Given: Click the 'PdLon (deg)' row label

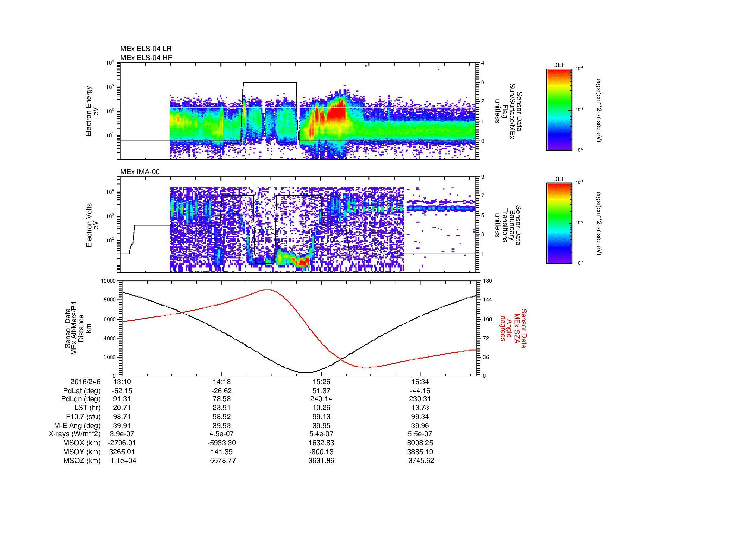Looking at the screenshot, I should pos(81,399).
